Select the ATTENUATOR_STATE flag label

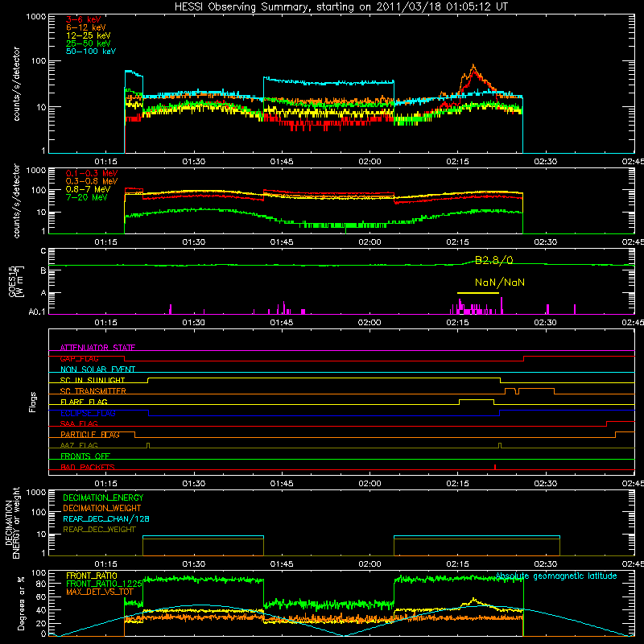coord(97,348)
